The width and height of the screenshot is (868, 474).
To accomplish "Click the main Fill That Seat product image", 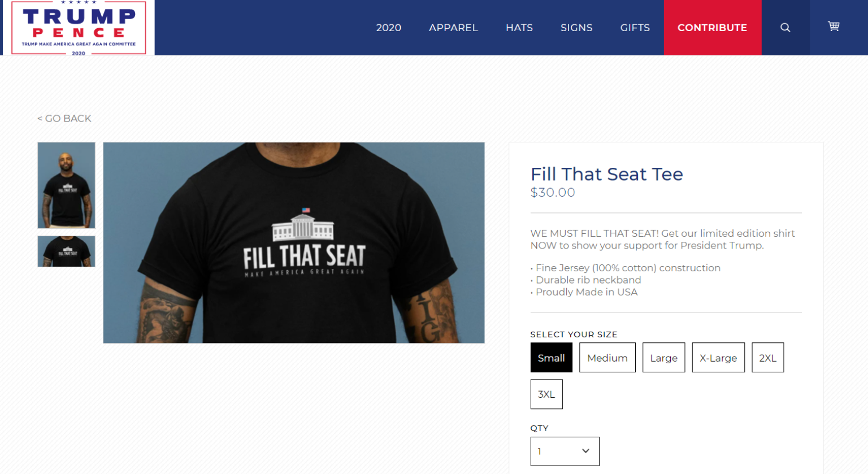I will point(294,243).
